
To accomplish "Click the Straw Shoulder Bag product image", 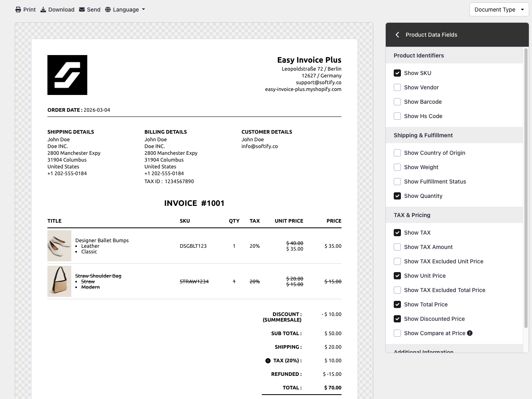I will point(59,281).
